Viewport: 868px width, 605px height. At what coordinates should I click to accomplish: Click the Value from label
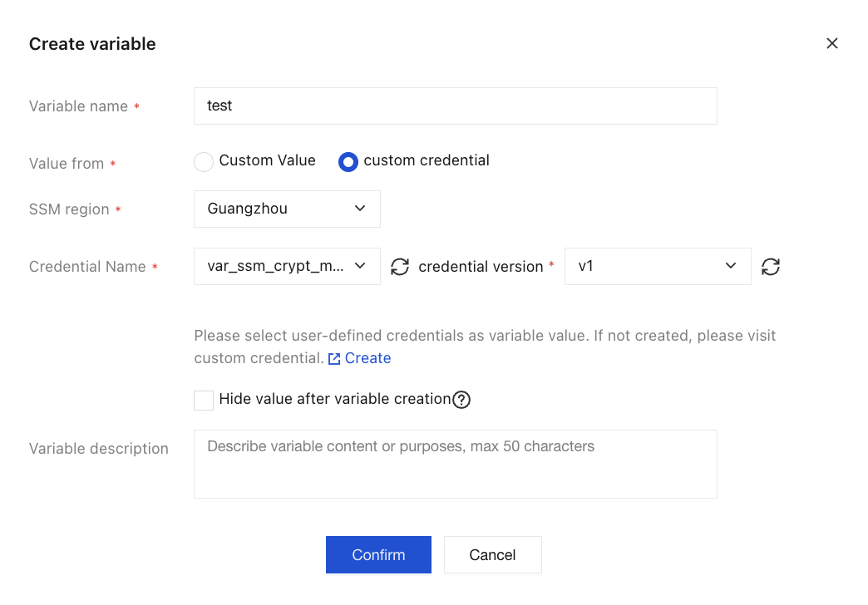67,164
